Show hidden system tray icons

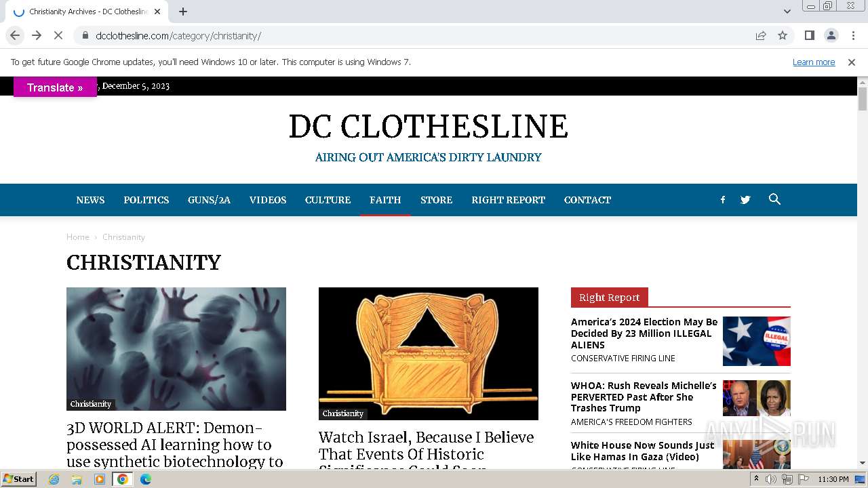click(756, 479)
